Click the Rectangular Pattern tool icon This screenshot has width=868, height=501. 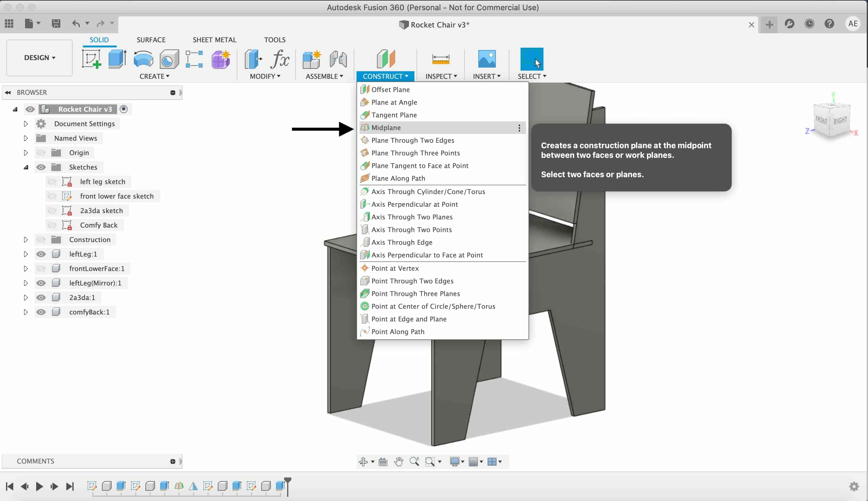(x=194, y=59)
